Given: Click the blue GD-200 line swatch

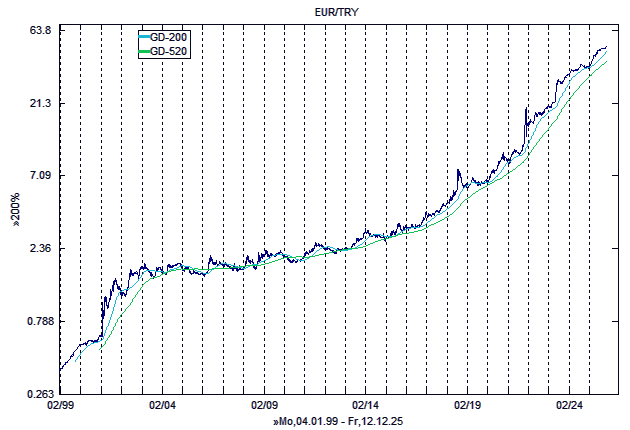Looking at the screenshot, I should 143,37.
